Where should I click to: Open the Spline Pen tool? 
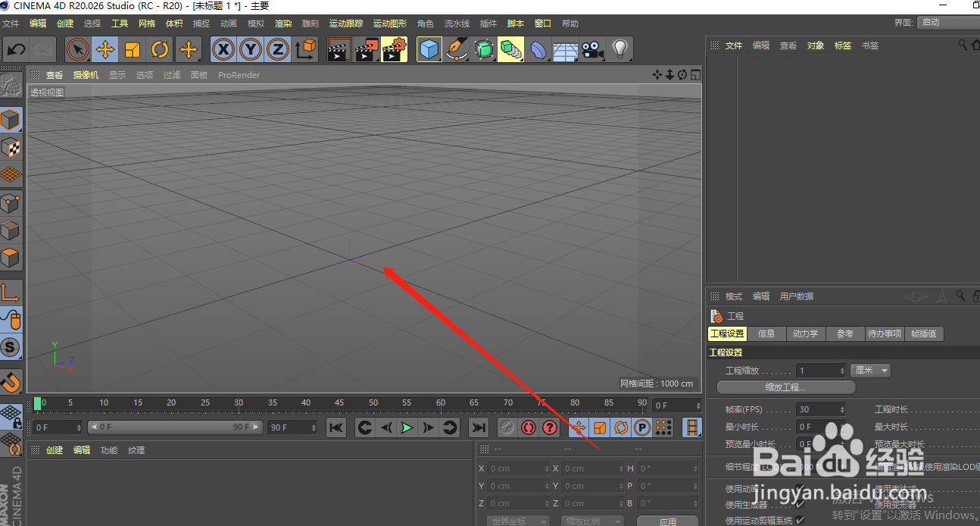(457, 51)
